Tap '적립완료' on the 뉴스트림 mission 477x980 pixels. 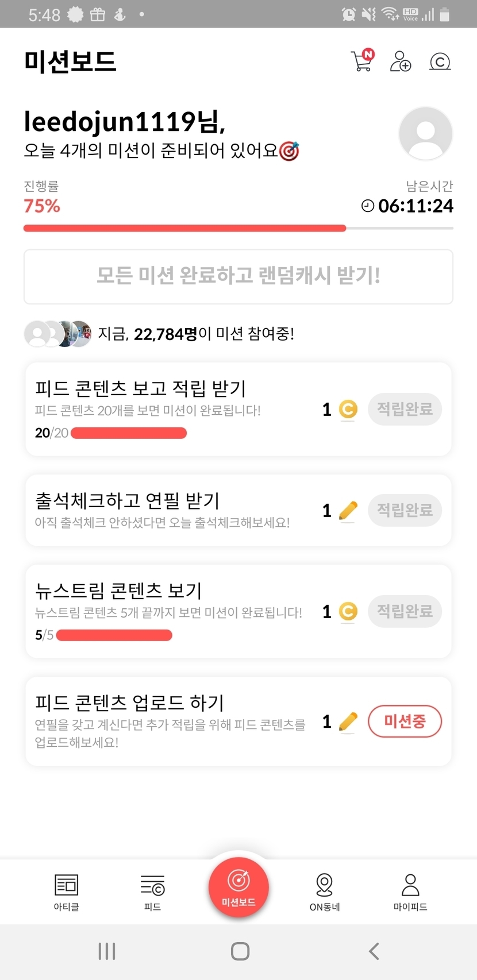coord(405,611)
